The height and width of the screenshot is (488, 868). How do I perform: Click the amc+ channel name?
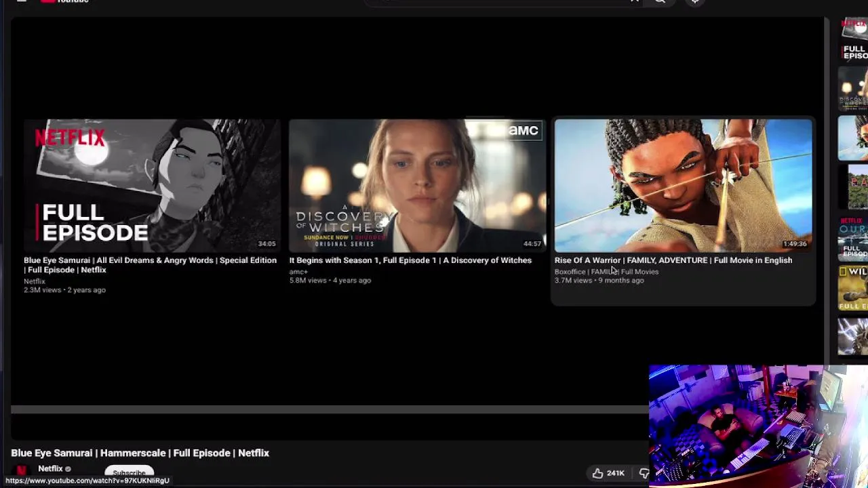click(x=298, y=272)
